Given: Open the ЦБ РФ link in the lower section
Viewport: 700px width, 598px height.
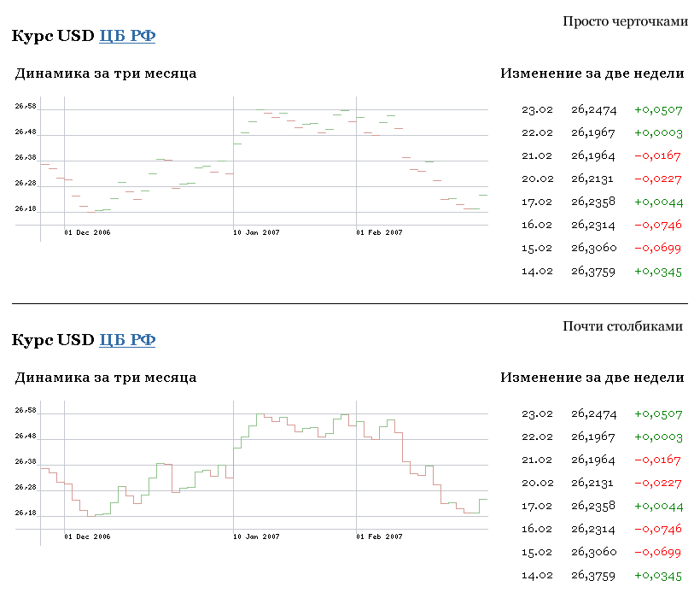Looking at the screenshot, I should pyautogui.click(x=127, y=340).
